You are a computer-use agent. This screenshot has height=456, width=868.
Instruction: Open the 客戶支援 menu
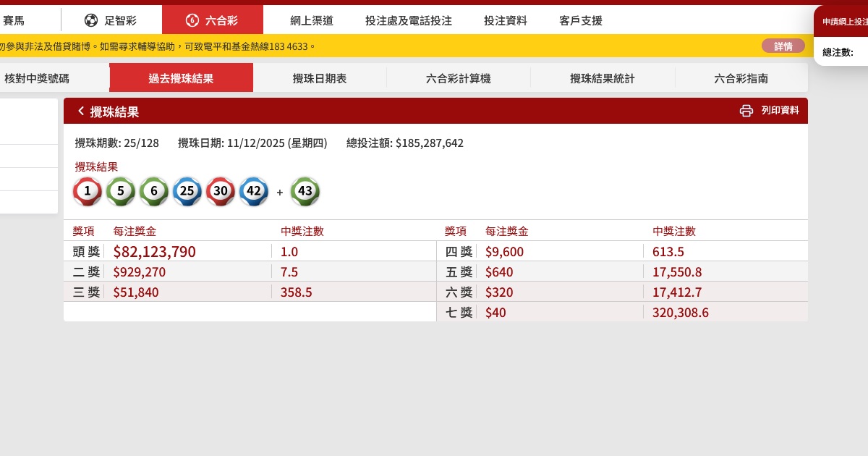click(581, 20)
